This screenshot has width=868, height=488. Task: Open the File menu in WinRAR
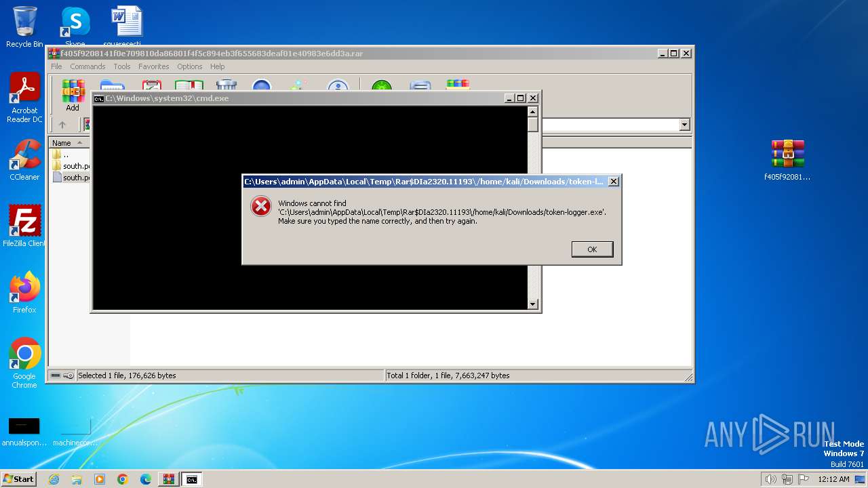[x=56, y=66]
